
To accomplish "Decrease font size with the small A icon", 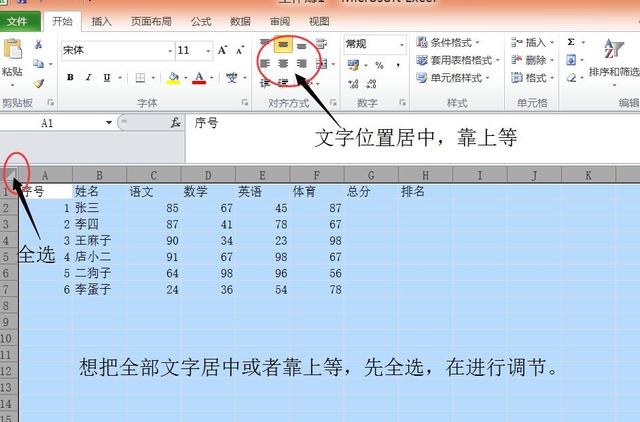I will coord(240,50).
